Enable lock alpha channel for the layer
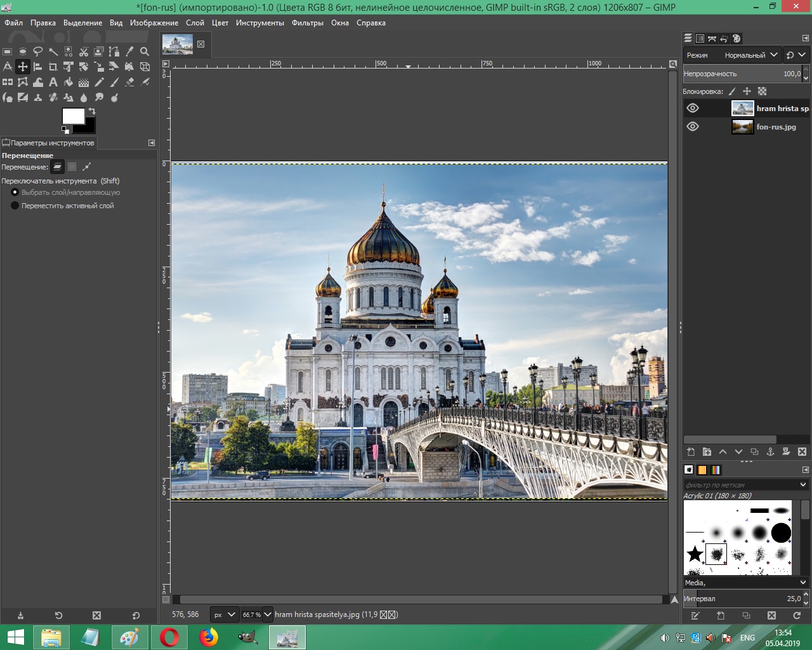This screenshot has width=812, height=650. click(x=762, y=91)
